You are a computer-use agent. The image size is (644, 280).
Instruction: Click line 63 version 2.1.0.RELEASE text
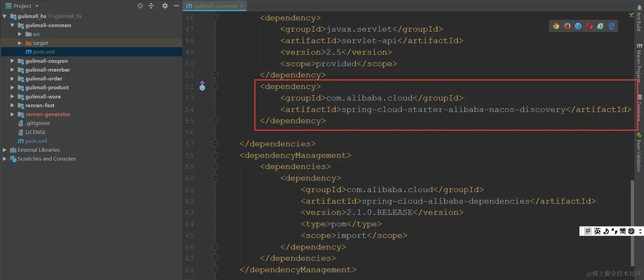[x=379, y=212]
